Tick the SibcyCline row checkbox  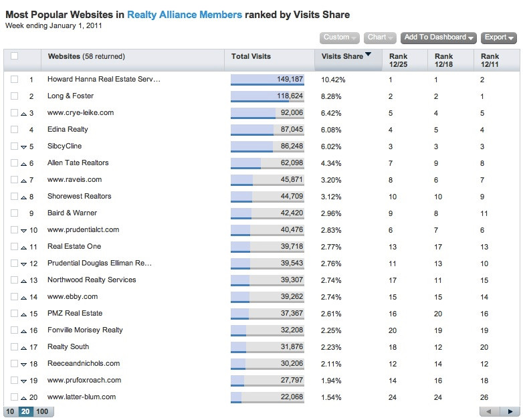(14, 146)
